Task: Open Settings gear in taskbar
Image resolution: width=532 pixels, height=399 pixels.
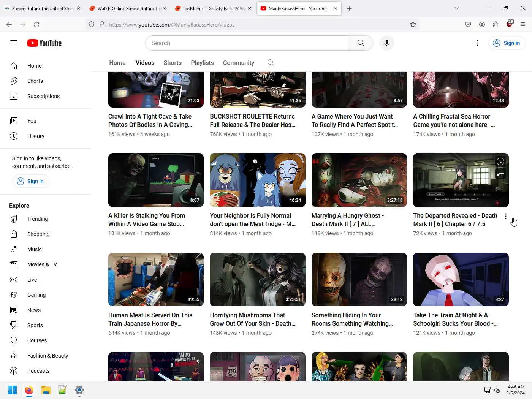Action: coord(79,390)
